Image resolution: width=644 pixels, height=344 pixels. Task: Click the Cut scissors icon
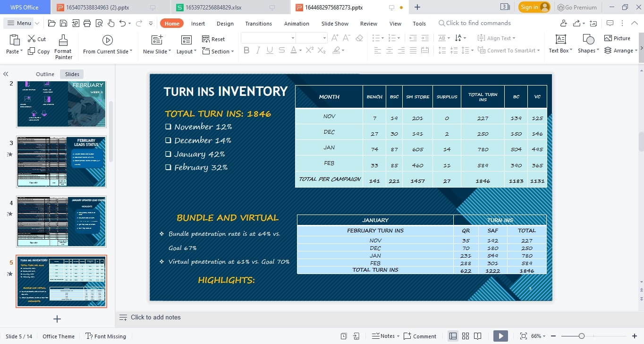pyautogui.click(x=32, y=39)
